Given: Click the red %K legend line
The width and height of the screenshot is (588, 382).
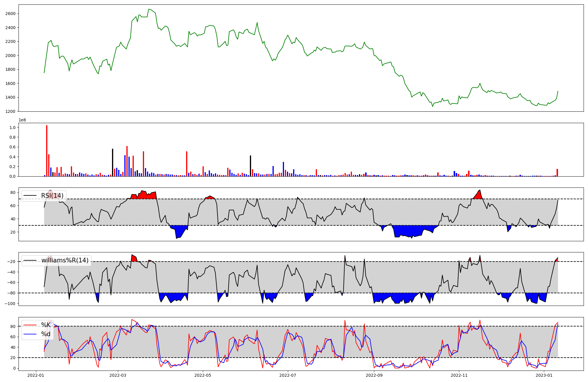Looking at the screenshot, I should pos(30,325).
